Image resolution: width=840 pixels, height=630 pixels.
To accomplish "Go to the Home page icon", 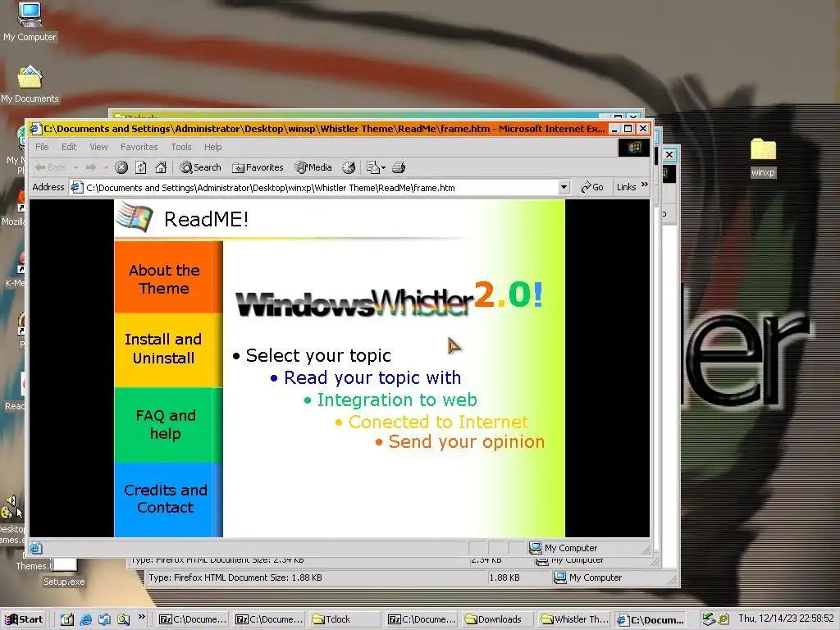I will (x=161, y=167).
